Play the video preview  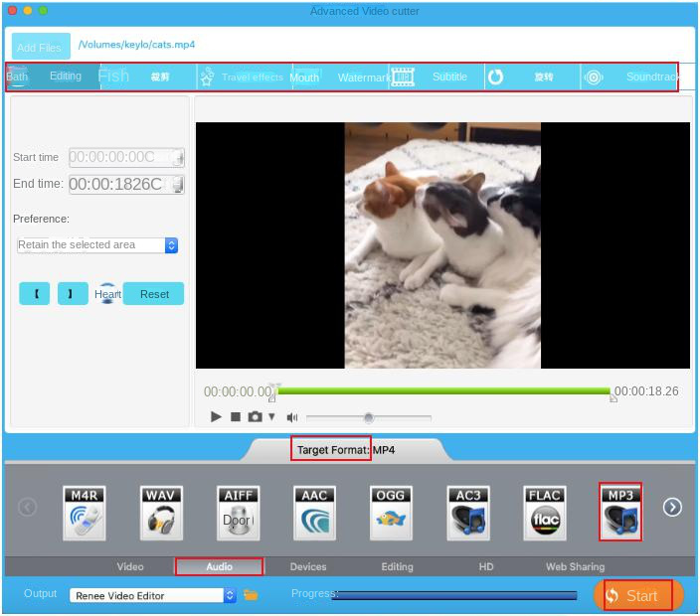(216, 417)
